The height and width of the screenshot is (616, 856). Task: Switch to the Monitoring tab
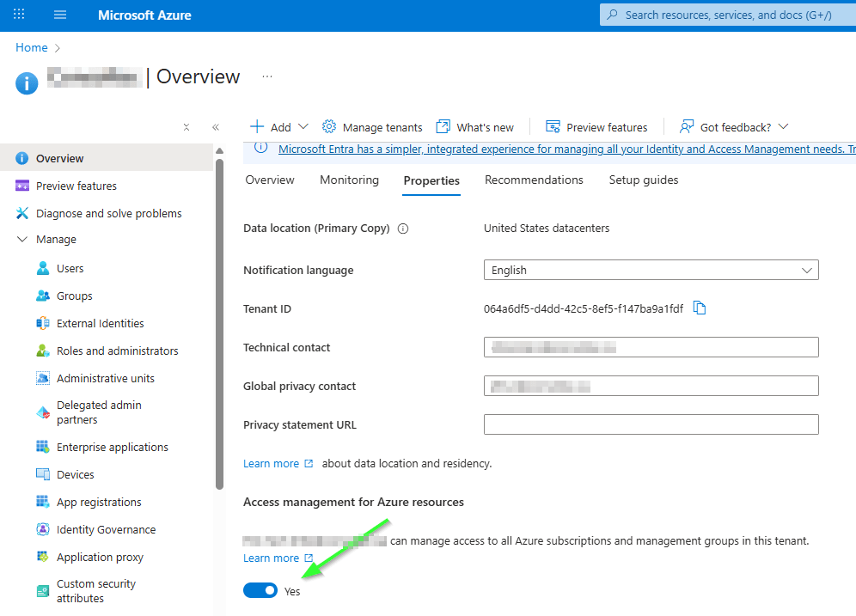coord(350,180)
